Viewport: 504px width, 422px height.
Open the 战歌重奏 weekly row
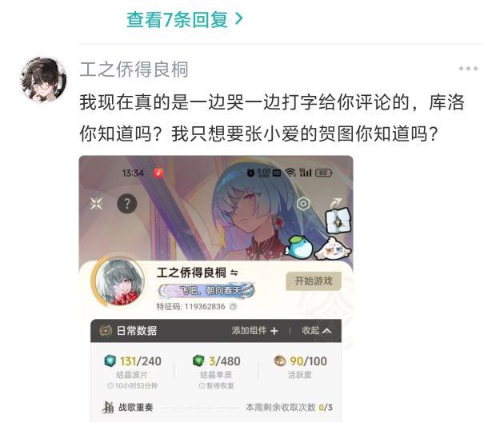click(x=217, y=408)
